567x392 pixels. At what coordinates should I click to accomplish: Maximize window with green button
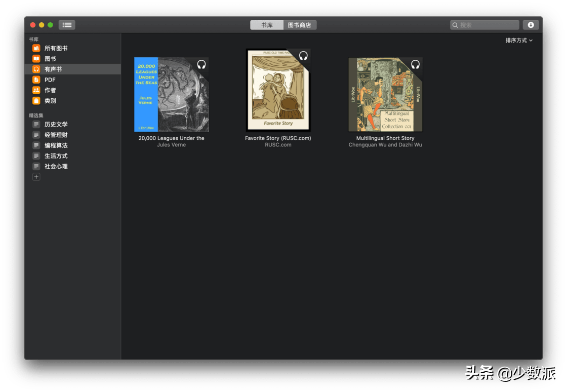click(x=50, y=25)
